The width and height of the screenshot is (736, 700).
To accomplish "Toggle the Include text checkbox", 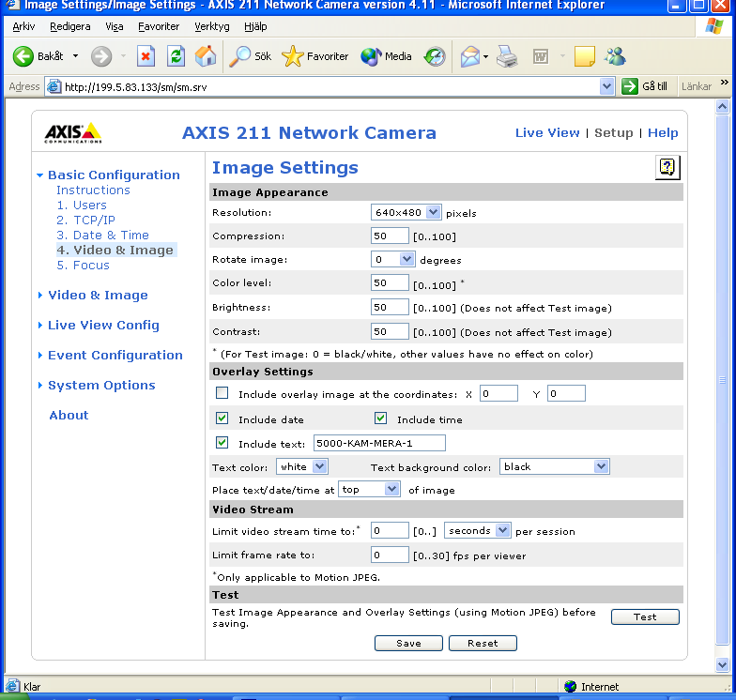I will point(222,443).
